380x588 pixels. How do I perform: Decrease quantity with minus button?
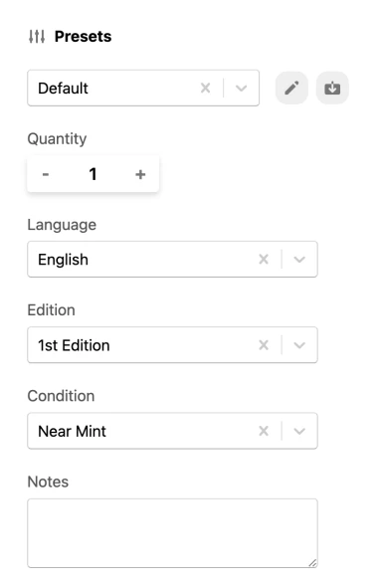pyautogui.click(x=46, y=174)
